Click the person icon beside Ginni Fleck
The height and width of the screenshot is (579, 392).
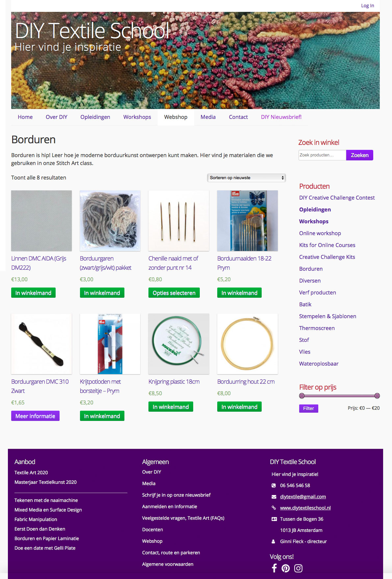click(x=273, y=541)
